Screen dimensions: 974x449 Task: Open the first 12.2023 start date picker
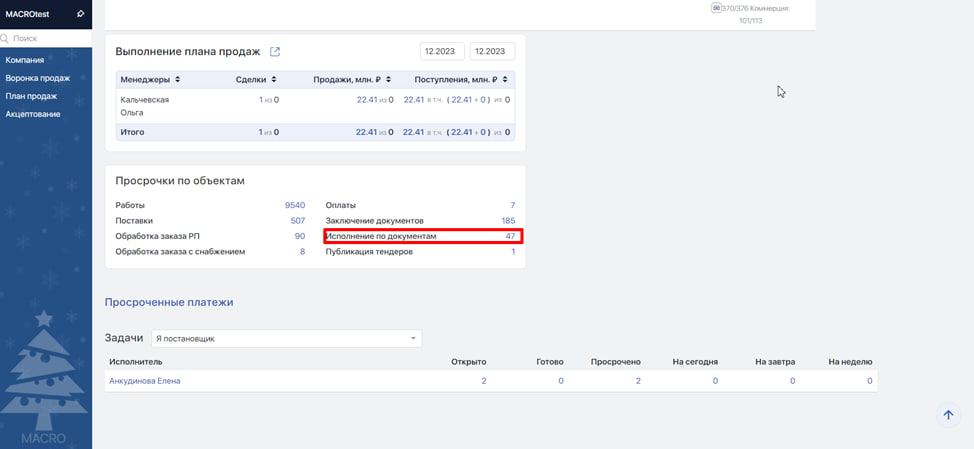pos(442,52)
